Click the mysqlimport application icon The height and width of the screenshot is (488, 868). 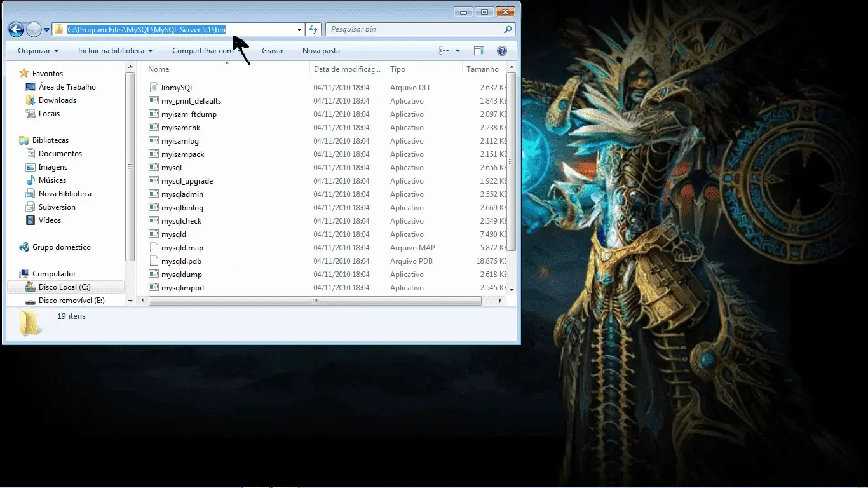coord(154,287)
